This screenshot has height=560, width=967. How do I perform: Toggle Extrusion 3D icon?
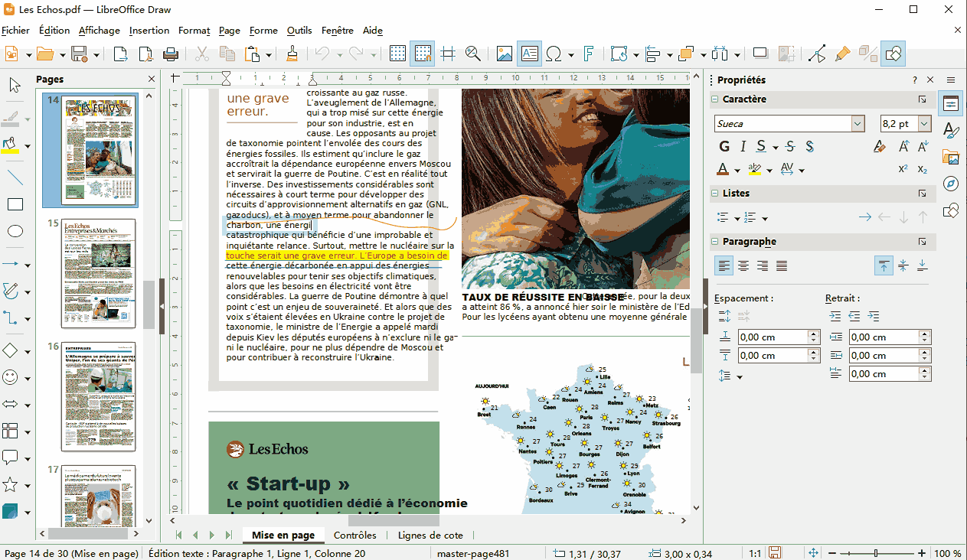pos(867,54)
